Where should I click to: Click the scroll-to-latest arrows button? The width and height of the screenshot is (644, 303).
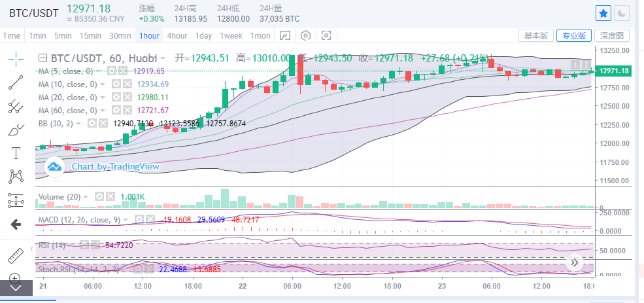[575, 262]
